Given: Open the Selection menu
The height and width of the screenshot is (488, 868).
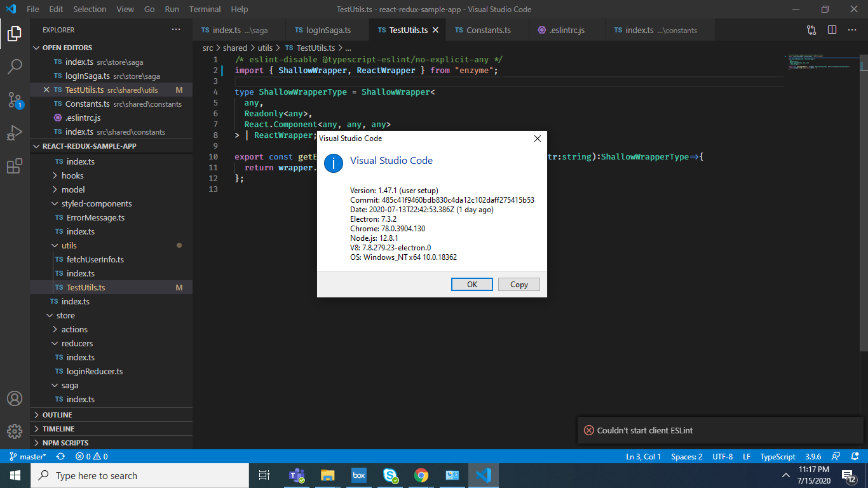Looking at the screenshot, I should pyautogui.click(x=90, y=9).
